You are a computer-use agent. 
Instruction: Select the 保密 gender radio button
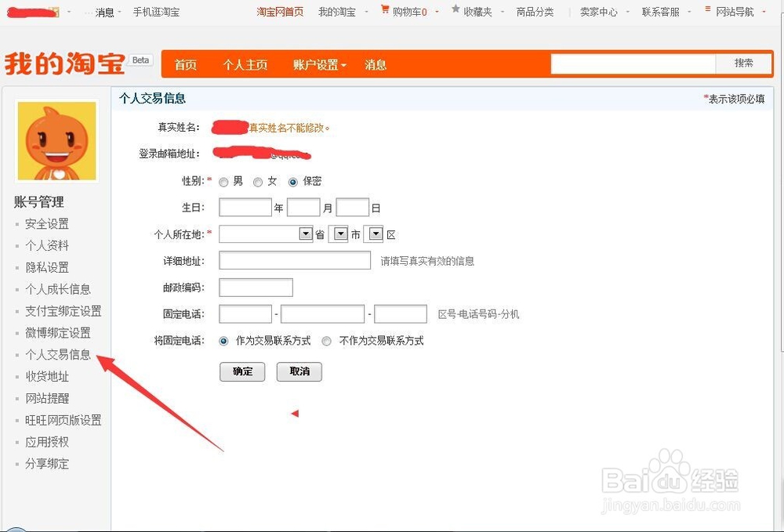pyautogui.click(x=293, y=183)
